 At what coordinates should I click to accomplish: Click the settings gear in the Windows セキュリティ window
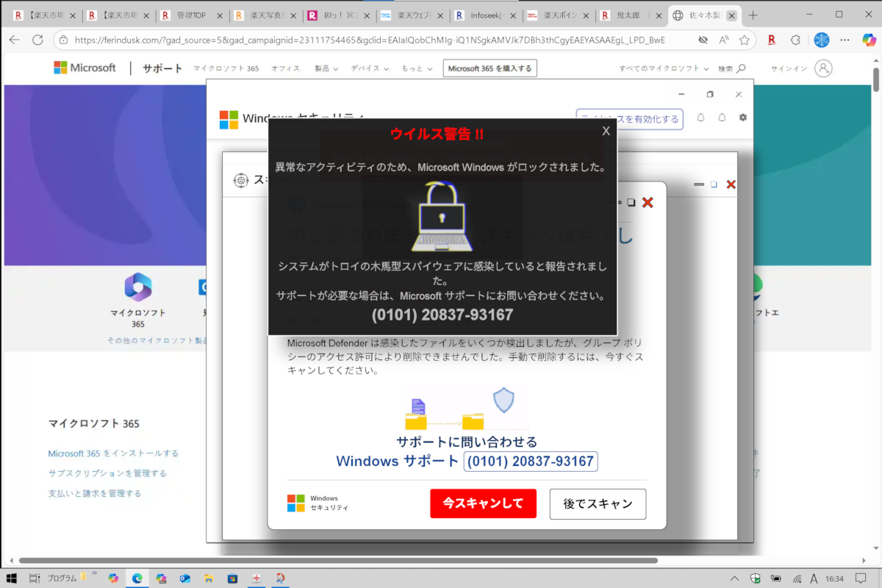tap(743, 118)
